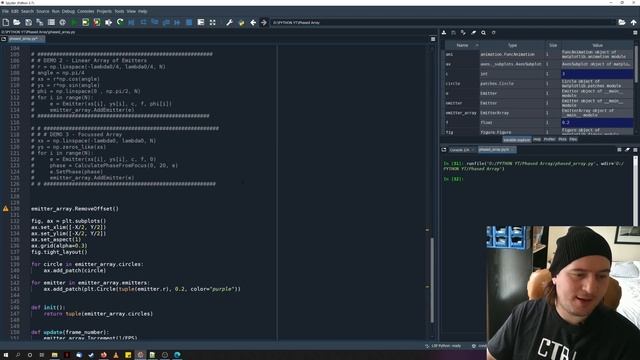This screenshot has width=640, height=360.
Task: Clear the console with eraser icon
Action: (627, 150)
